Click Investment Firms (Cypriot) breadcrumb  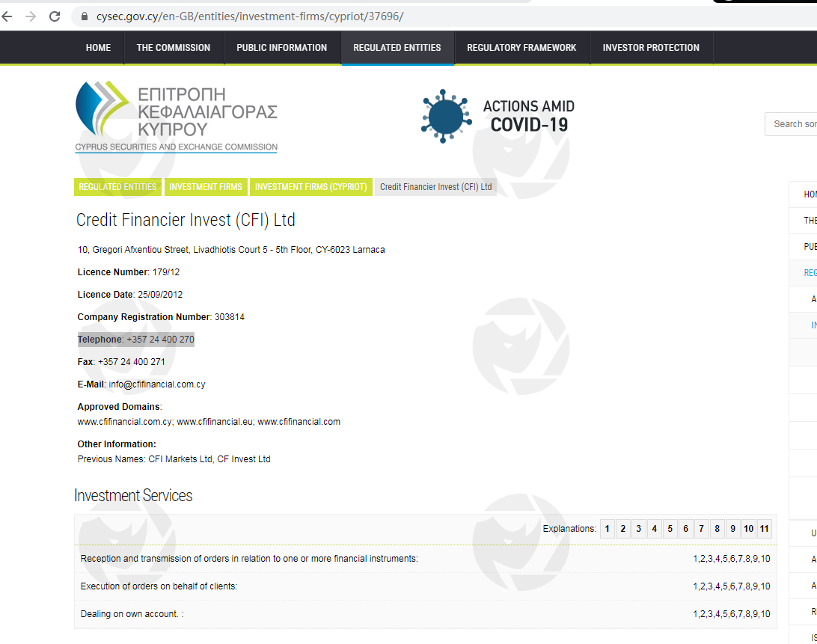[x=310, y=187]
